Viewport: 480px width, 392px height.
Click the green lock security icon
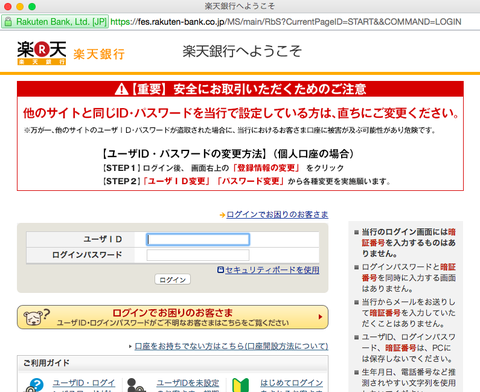pos(8,22)
